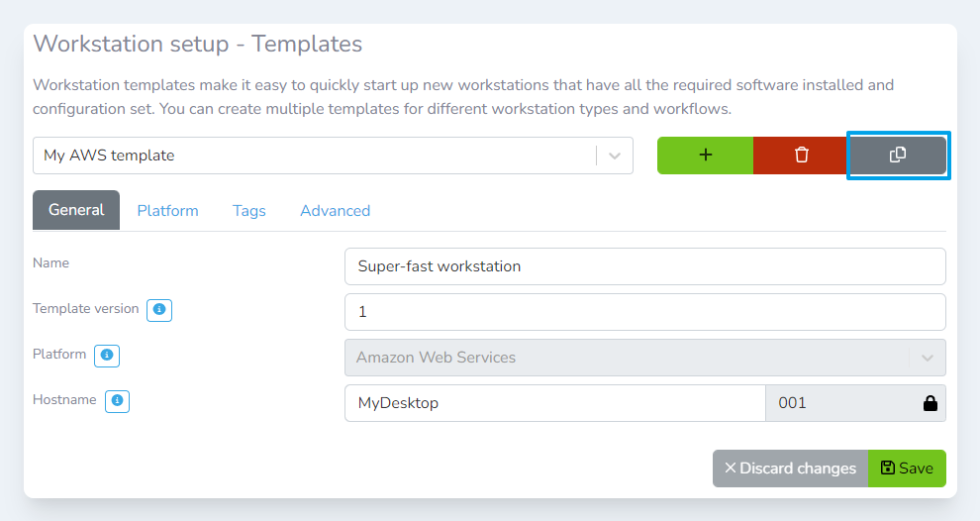This screenshot has width=980, height=521.
Task: Expand the My AWS template dropdown arrow
Action: (615, 156)
